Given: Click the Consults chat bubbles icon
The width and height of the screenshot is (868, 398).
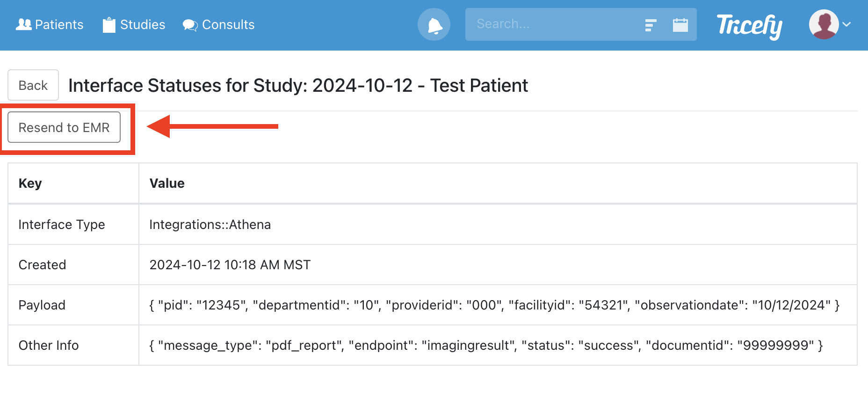Looking at the screenshot, I should 190,25.
